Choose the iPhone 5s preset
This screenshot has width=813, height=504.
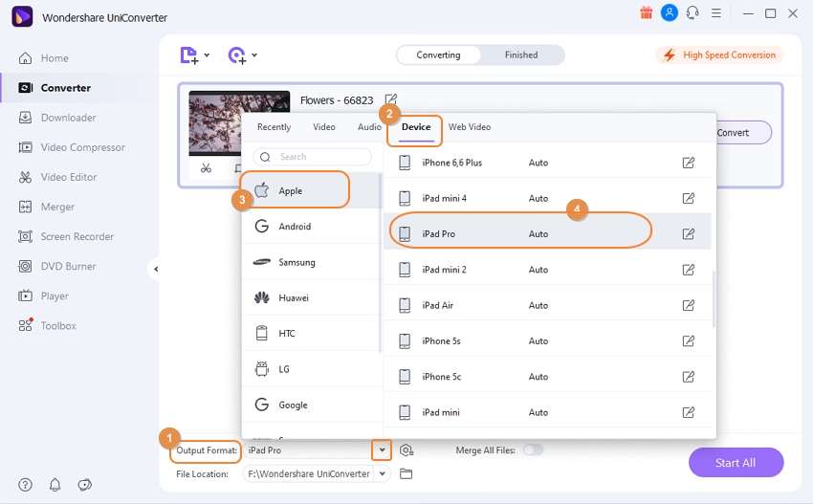pyautogui.click(x=547, y=341)
